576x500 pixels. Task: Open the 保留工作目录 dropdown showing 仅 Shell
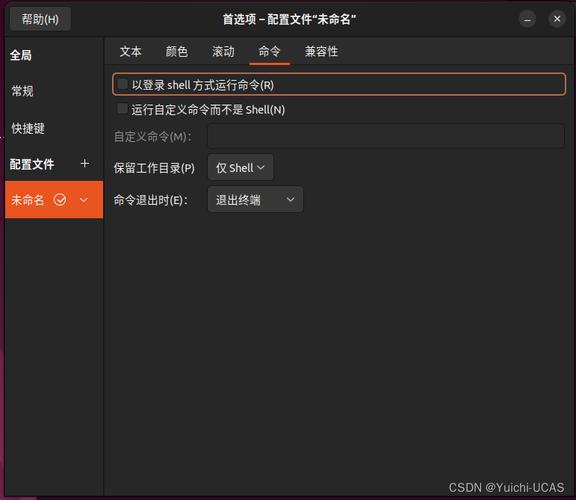point(240,168)
